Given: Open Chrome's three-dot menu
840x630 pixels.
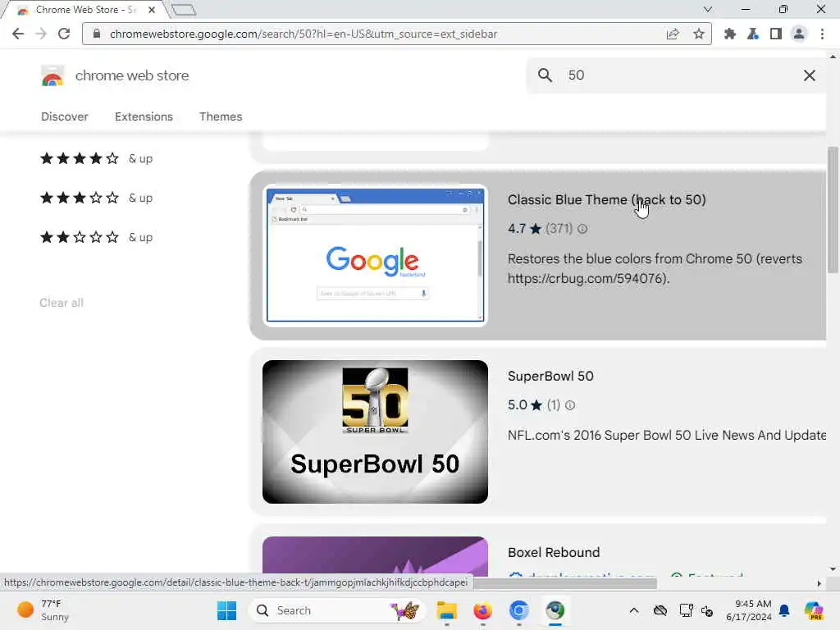Looking at the screenshot, I should click(x=822, y=34).
